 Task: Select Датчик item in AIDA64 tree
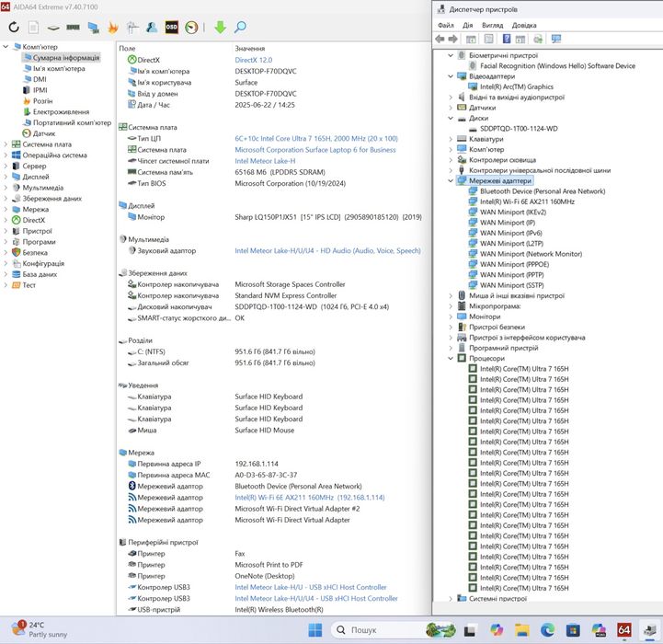point(44,133)
